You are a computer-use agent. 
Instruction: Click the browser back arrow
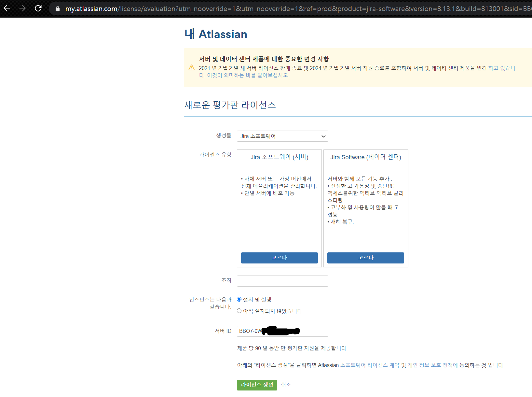tap(7, 8)
